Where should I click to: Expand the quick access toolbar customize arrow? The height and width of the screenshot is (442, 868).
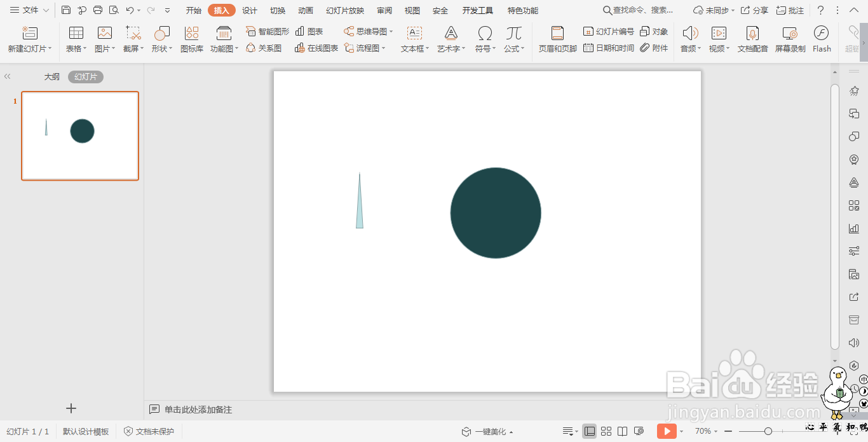[168, 11]
